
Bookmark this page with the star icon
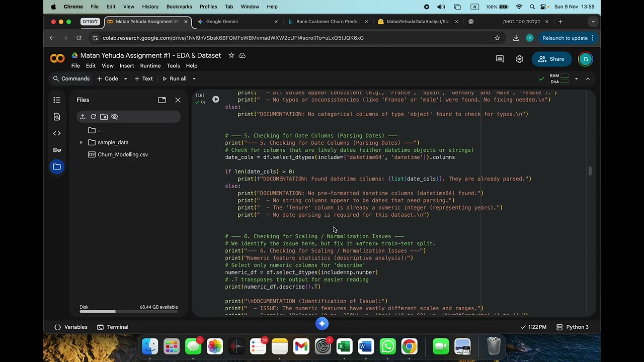(497, 38)
